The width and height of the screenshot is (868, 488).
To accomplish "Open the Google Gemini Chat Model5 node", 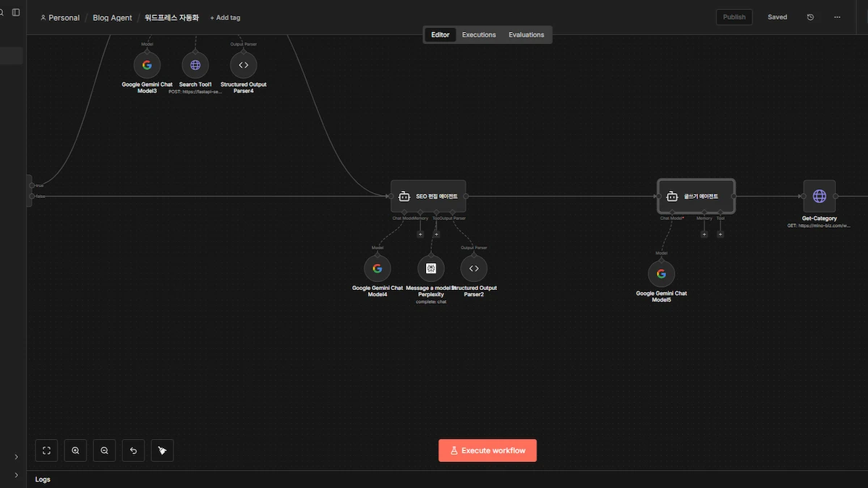I will tap(661, 274).
